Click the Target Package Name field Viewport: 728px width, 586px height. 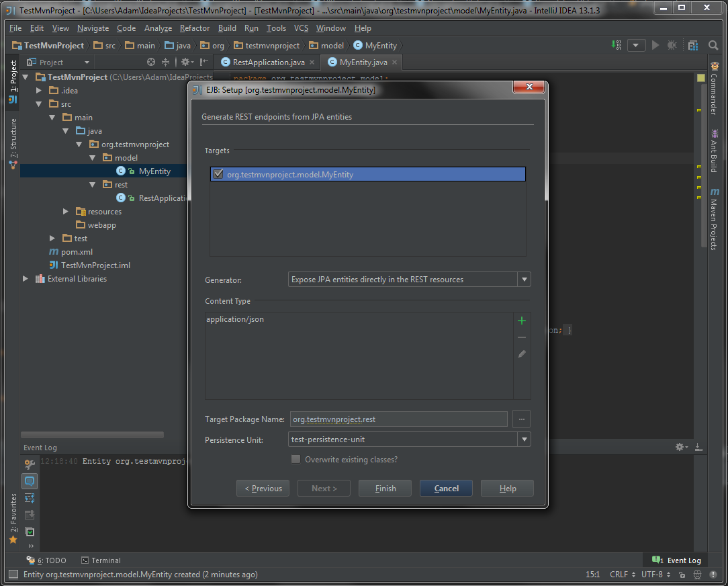click(398, 419)
